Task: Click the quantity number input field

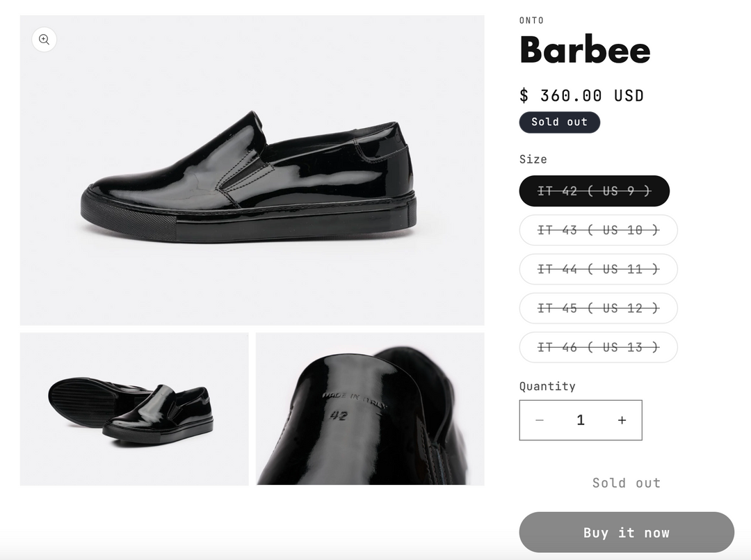Action: coord(581,420)
